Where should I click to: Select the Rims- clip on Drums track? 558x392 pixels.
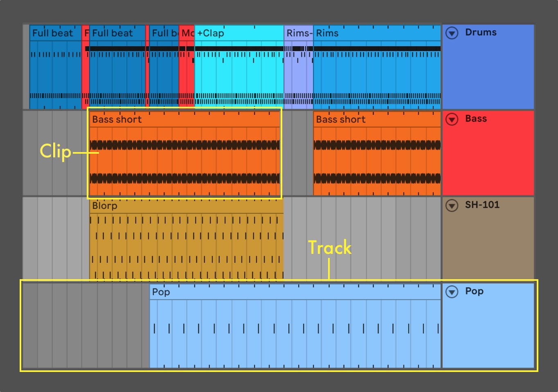[x=299, y=67]
